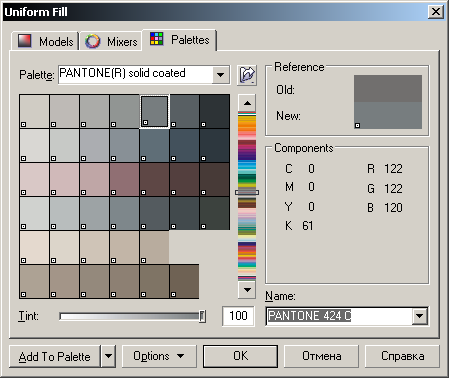Click the purple band in the color strip
Screen dimensions: 449x378
[247, 154]
